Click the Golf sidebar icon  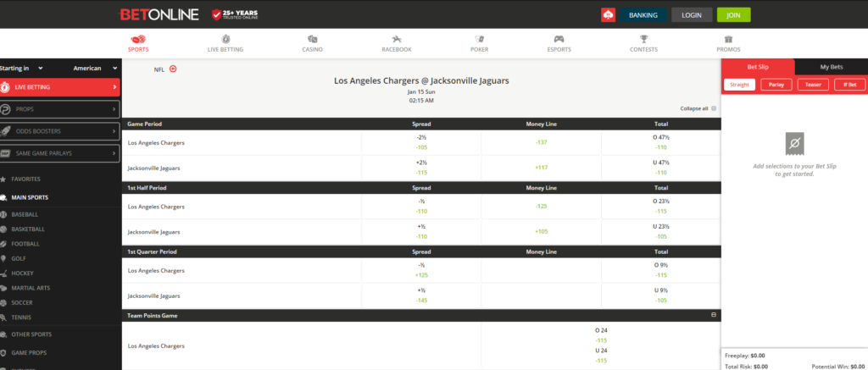point(4,258)
